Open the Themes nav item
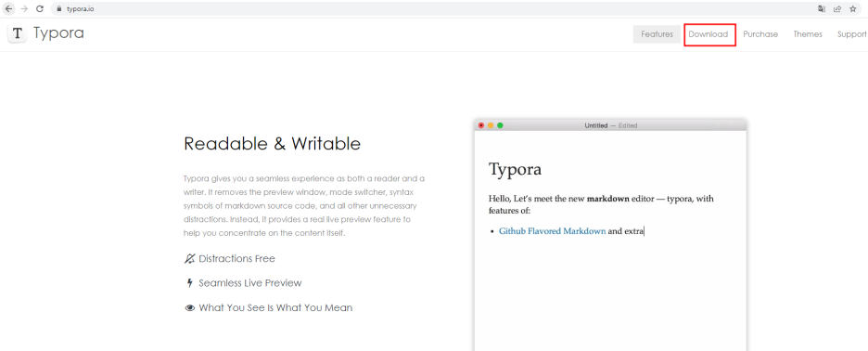The height and width of the screenshot is (351, 868). pyautogui.click(x=808, y=34)
